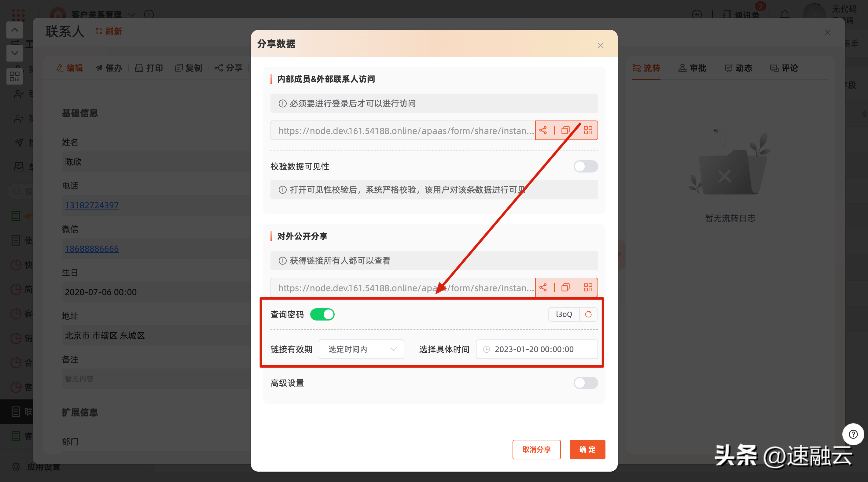Click share icon in public share link row
Viewport: 868px width, 482px height.
[543, 287]
